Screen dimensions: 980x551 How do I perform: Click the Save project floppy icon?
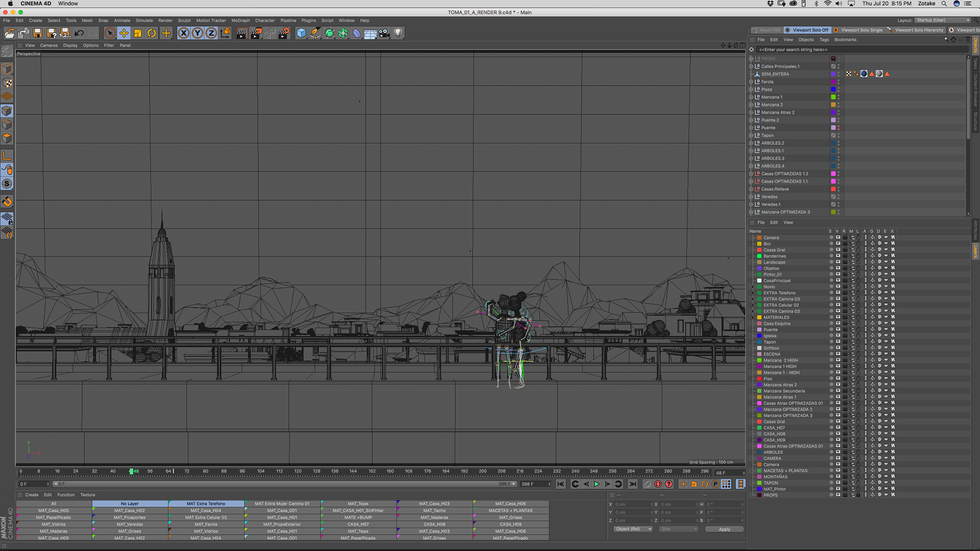(x=37, y=33)
